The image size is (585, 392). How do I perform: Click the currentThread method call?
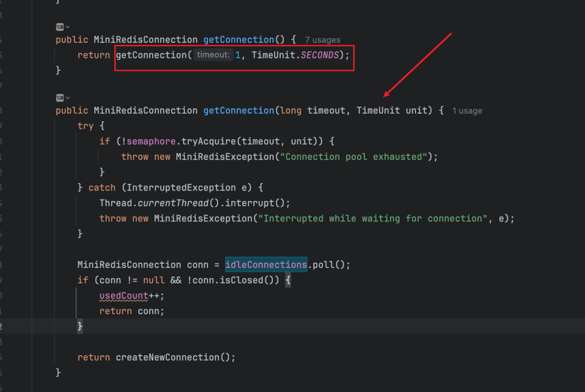point(173,203)
